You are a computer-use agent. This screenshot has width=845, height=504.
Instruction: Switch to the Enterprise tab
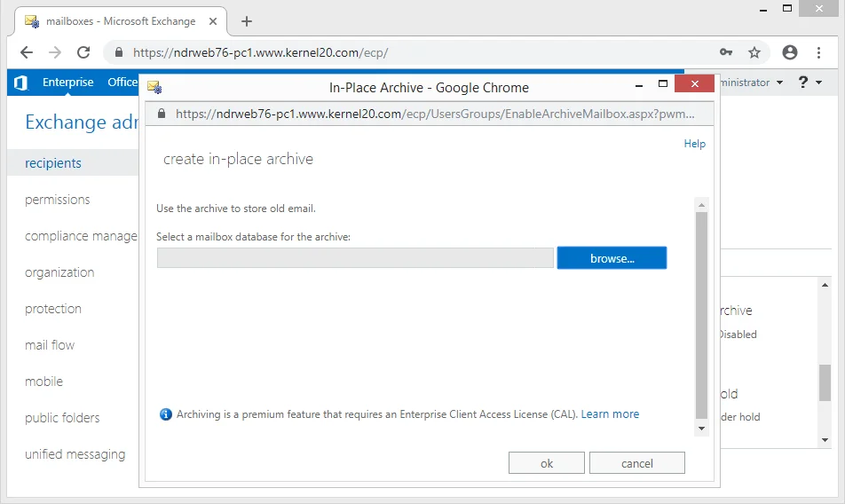pyautogui.click(x=67, y=82)
